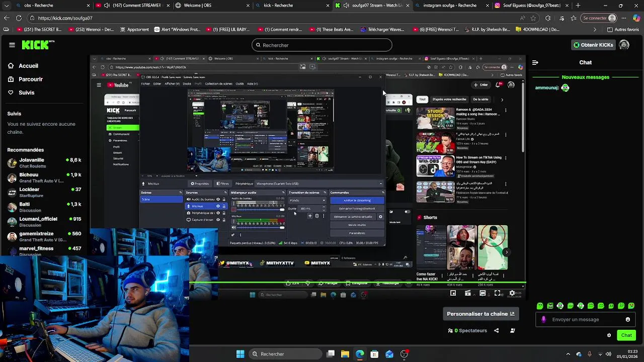644x362 pixels.
Task: Reload the page with refresh icon
Action: click(19, 18)
